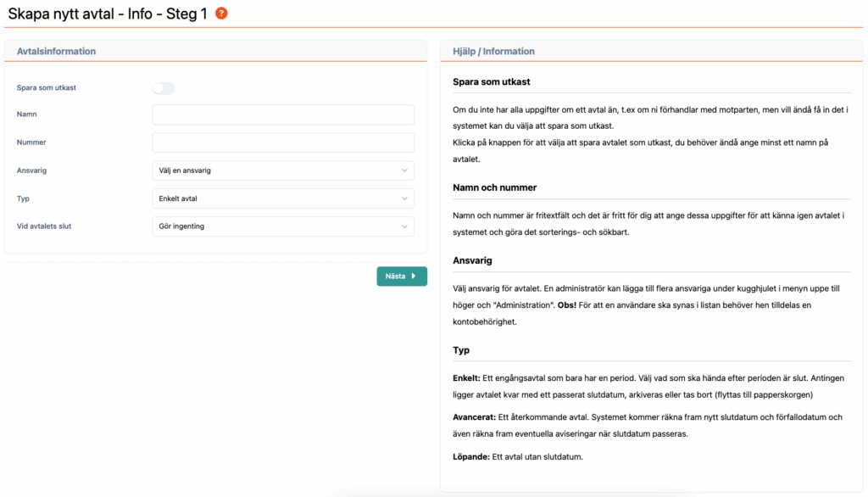Click the Typ heading in the help panel
Viewport: 868px width, 497px height.
462,350
